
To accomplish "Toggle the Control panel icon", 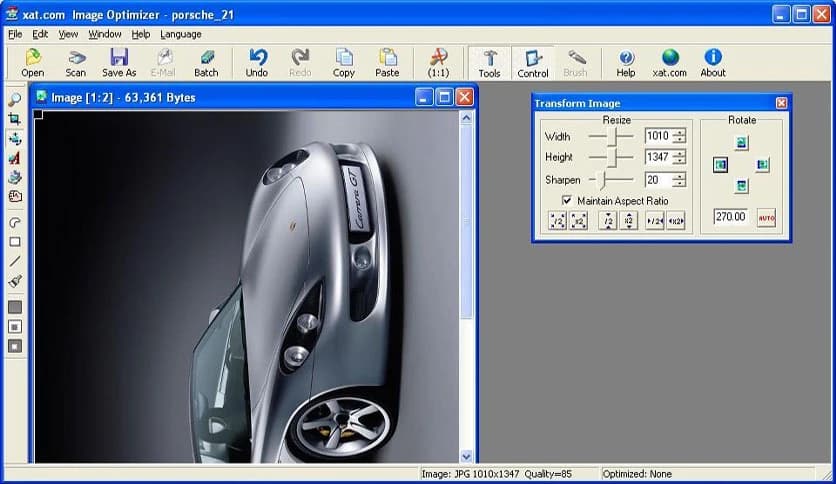I will point(533,58).
